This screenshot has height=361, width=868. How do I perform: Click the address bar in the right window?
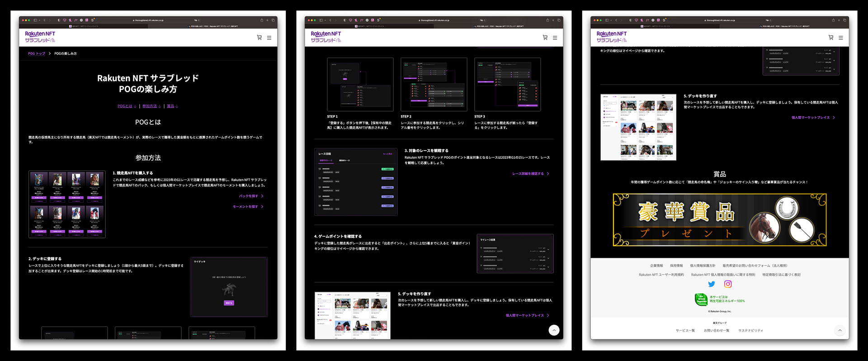coord(720,20)
